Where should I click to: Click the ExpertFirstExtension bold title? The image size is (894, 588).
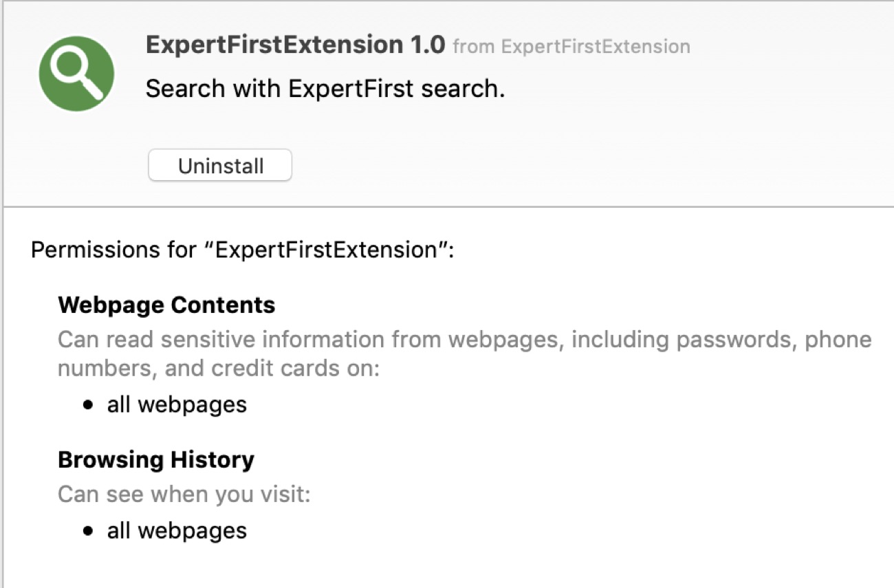(272, 45)
